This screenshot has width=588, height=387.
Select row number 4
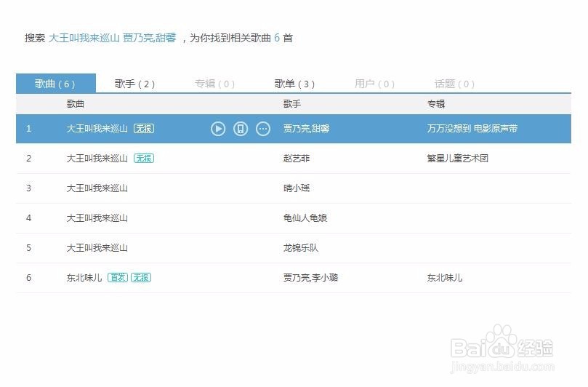28,218
